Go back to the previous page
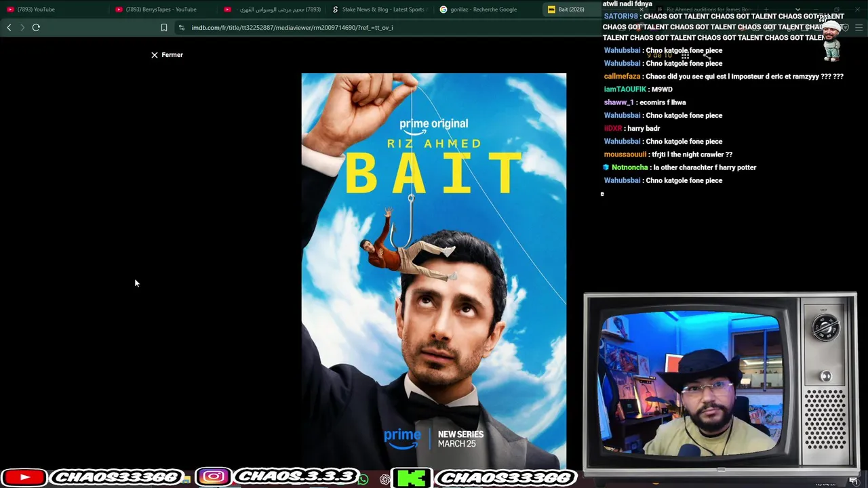The height and width of the screenshot is (488, 868). click(9, 28)
